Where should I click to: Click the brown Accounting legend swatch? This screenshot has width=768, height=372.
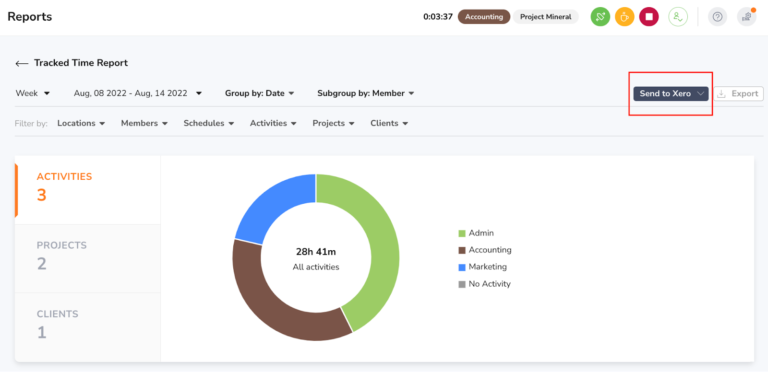[462, 251]
